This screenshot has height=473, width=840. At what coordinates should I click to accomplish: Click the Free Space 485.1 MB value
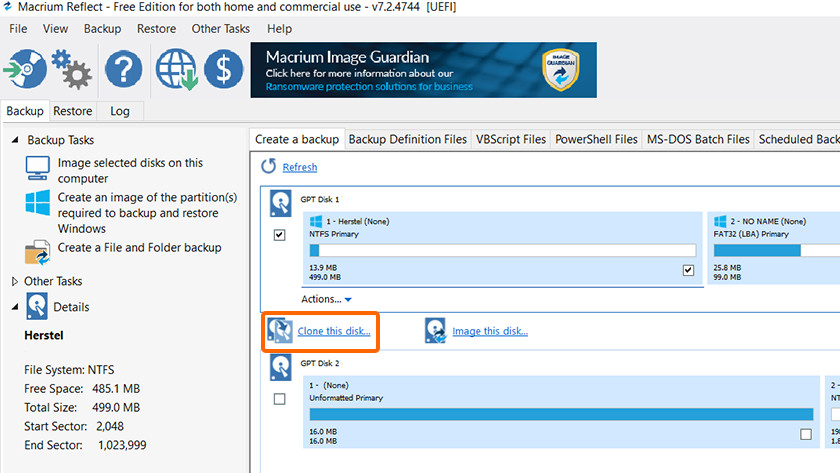coord(116,388)
